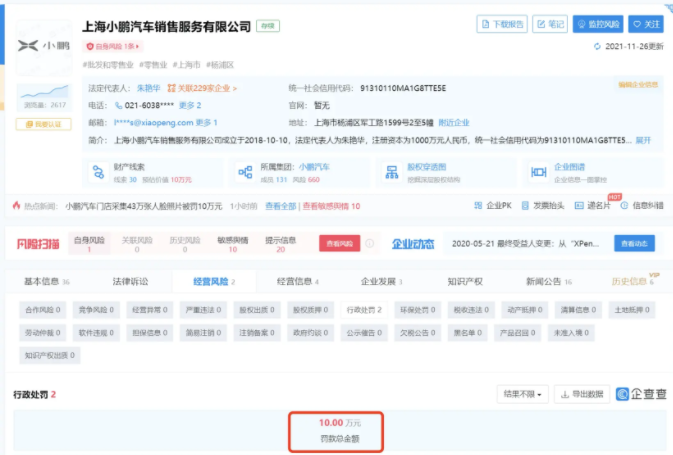Open 关联229家企业 link
Screen dimensions: 673x455
202,88
